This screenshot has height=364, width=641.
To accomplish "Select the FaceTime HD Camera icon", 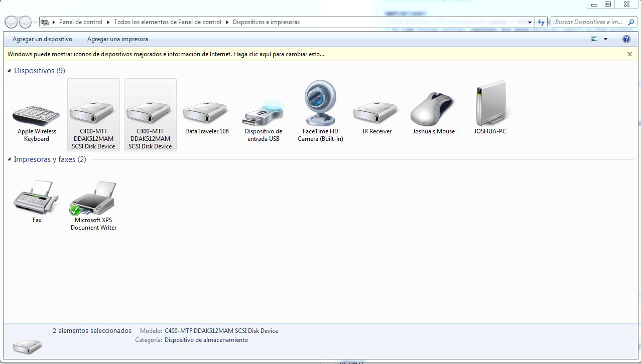I will pyautogui.click(x=320, y=103).
